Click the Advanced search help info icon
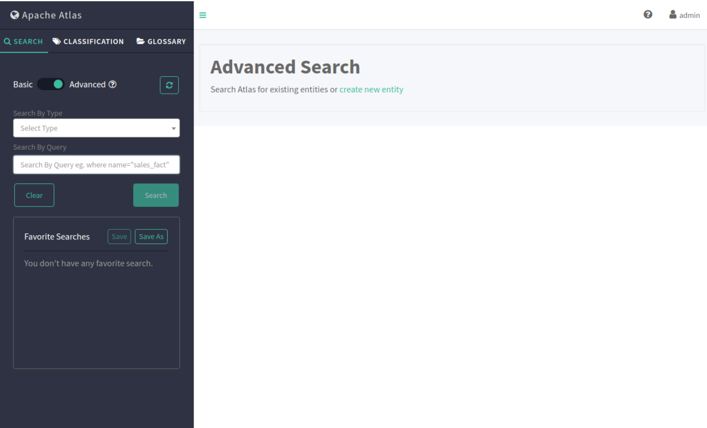 [x=113, y=85]
